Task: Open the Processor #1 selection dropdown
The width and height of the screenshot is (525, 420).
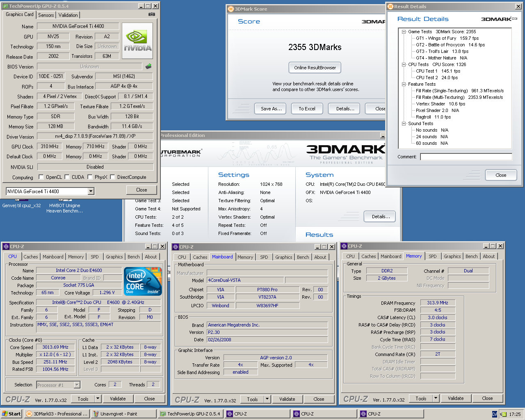Action: (x=77, y=385)
